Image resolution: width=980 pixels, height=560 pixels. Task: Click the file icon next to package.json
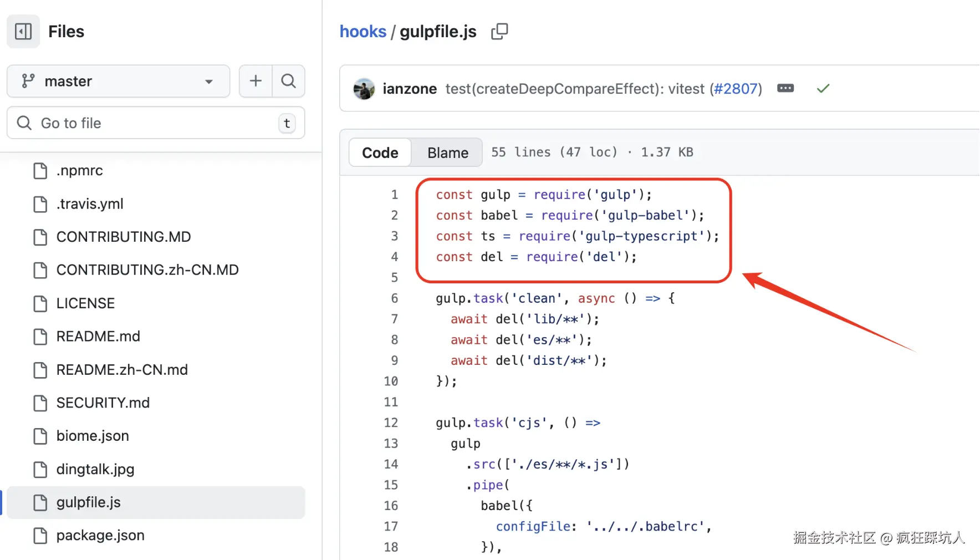click(x=40, y=536)
